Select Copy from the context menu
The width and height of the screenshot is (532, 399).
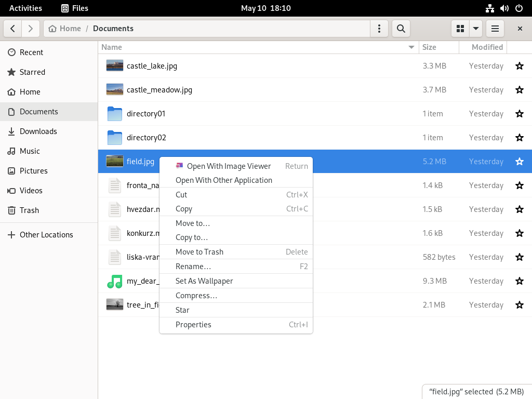point(236,209)
